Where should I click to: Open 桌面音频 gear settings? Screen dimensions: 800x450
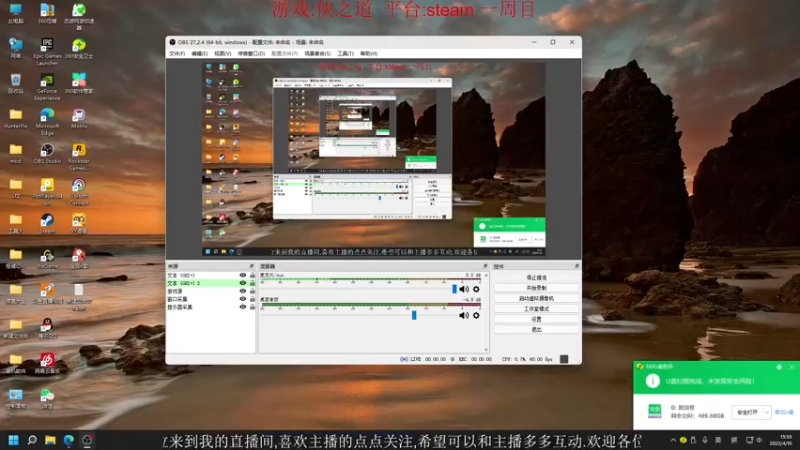[x=476, y=315]
